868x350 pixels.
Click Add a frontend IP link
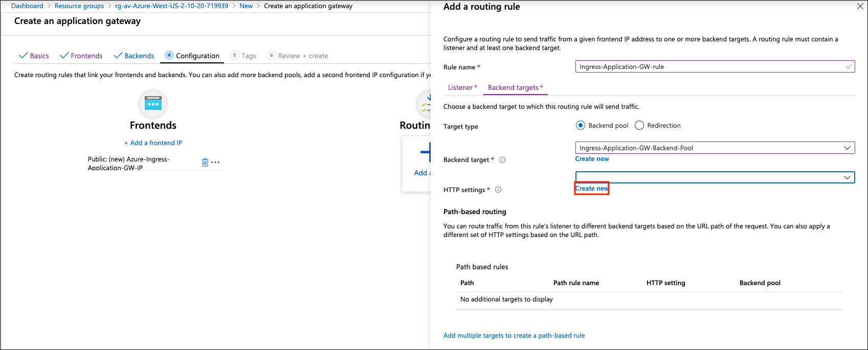(153, 143)
